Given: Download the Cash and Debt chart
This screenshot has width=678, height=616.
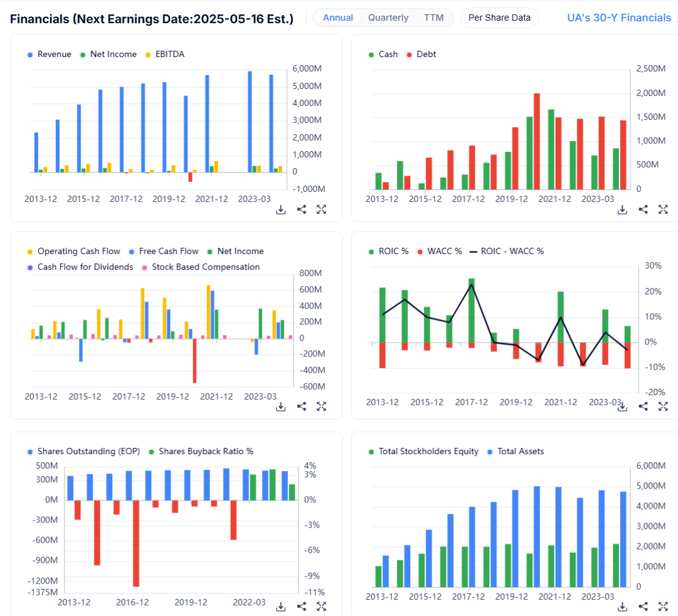Looking at the screenshot, I should click(x=622, y=210).
